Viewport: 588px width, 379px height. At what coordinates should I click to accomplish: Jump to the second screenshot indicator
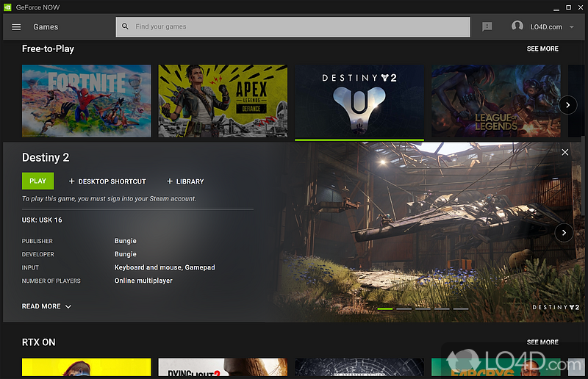[x=404, y=309]
